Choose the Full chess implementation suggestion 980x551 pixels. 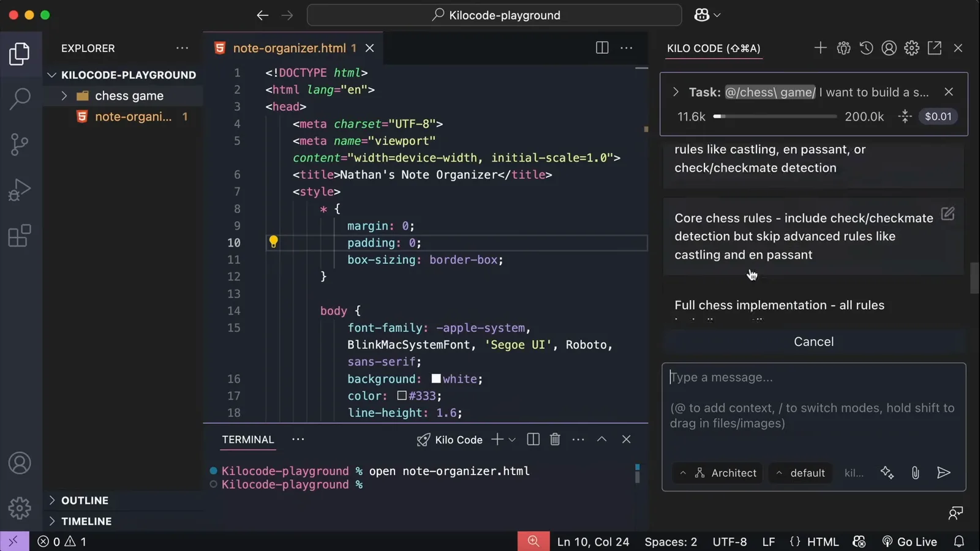(x=813, y=305)
